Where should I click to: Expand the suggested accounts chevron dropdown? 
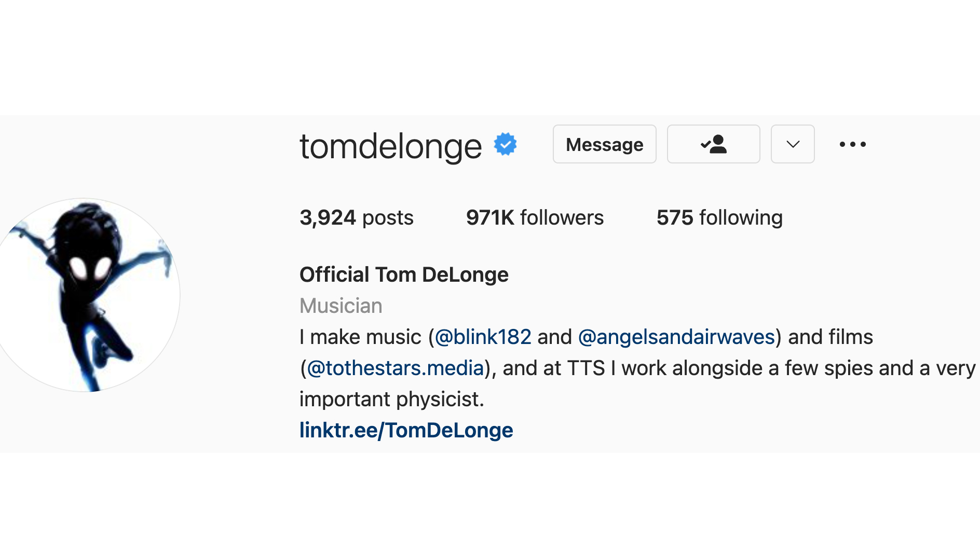click(792, 144)
